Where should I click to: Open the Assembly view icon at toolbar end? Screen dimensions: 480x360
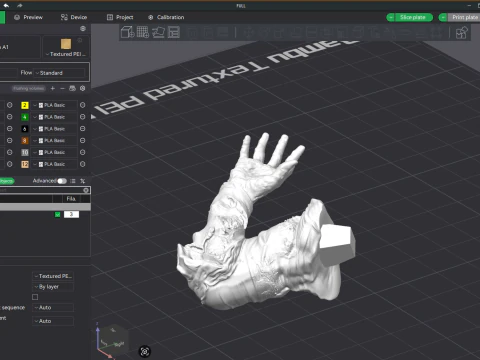462,33
